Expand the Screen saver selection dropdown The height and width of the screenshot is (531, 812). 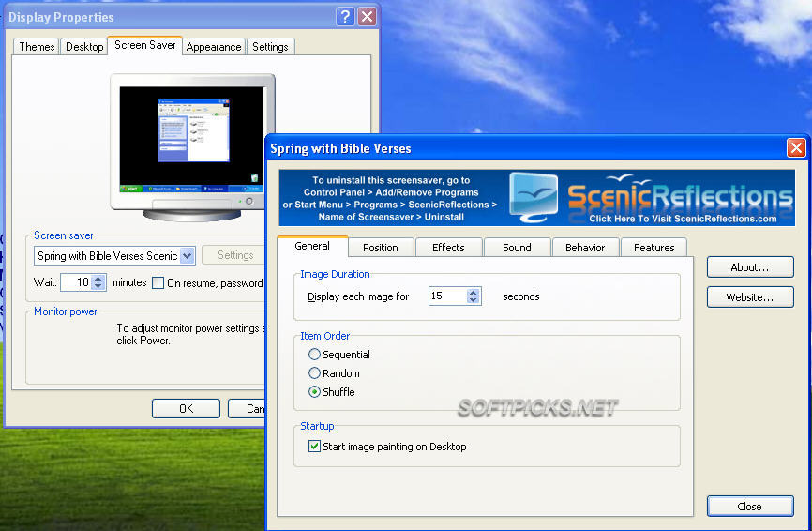point(187,255)
